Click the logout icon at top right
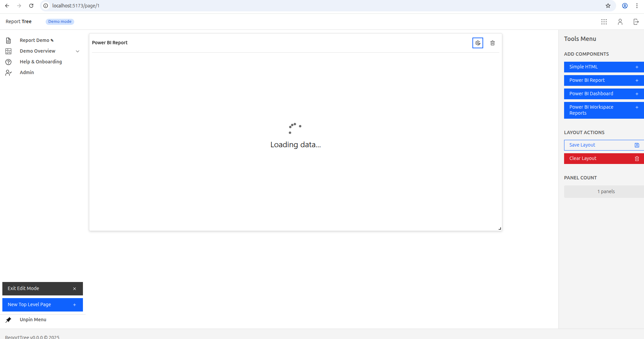The image size is (644, 339). point(636,22)
